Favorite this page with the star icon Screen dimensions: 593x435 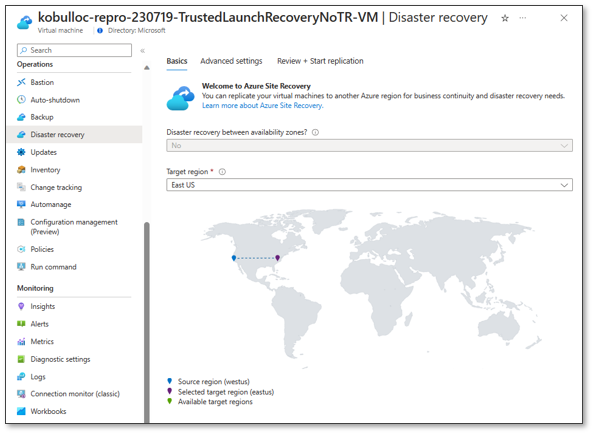pyautogui.click(x=505, y=18)
